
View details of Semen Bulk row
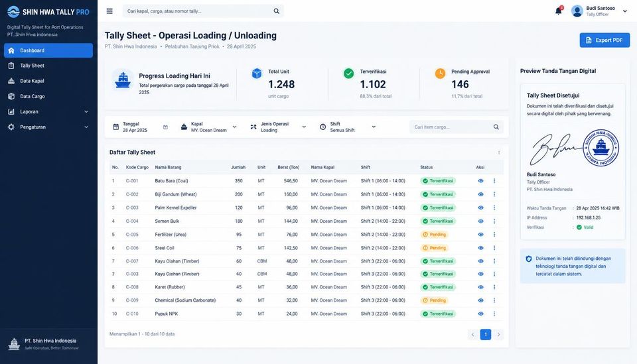pyautogui.click(x=480, y=221)
